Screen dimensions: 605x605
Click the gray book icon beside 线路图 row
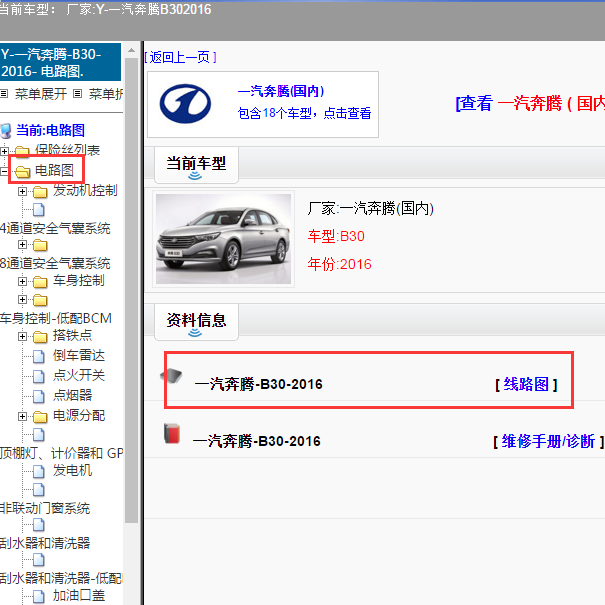tap(171, 375)
